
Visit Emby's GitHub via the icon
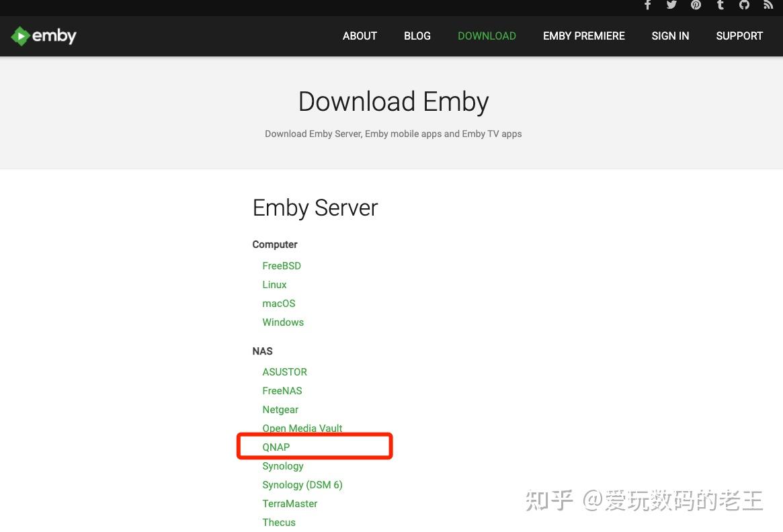(x=744, y=5)
